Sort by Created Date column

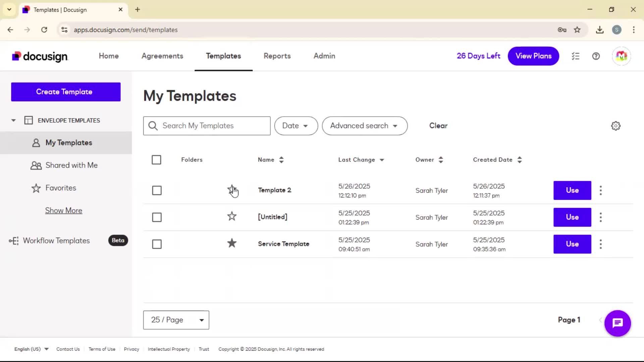(497, 160)
